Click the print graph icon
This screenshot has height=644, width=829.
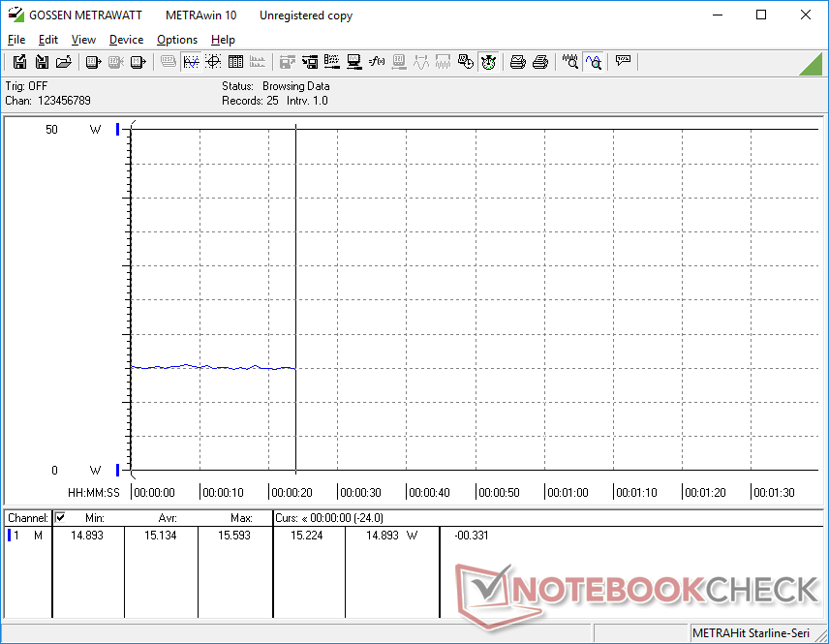pyautogui.click(x=517, y=62)
